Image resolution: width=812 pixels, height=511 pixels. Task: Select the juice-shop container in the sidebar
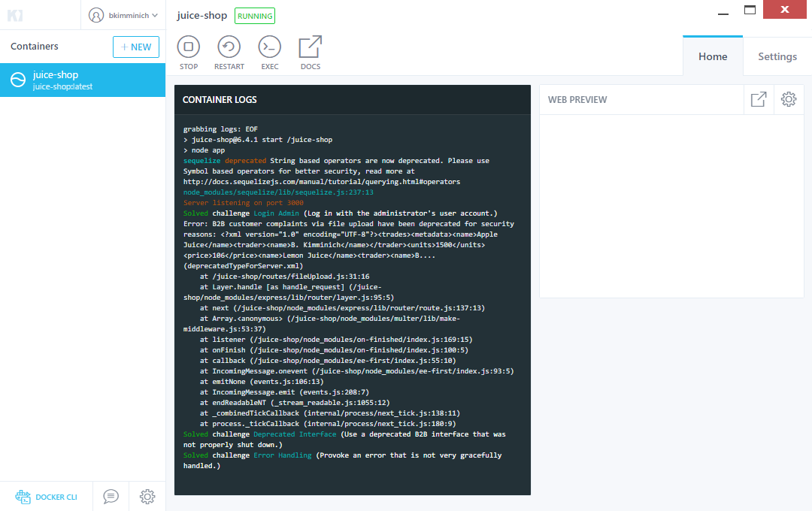tap(83, 80)
